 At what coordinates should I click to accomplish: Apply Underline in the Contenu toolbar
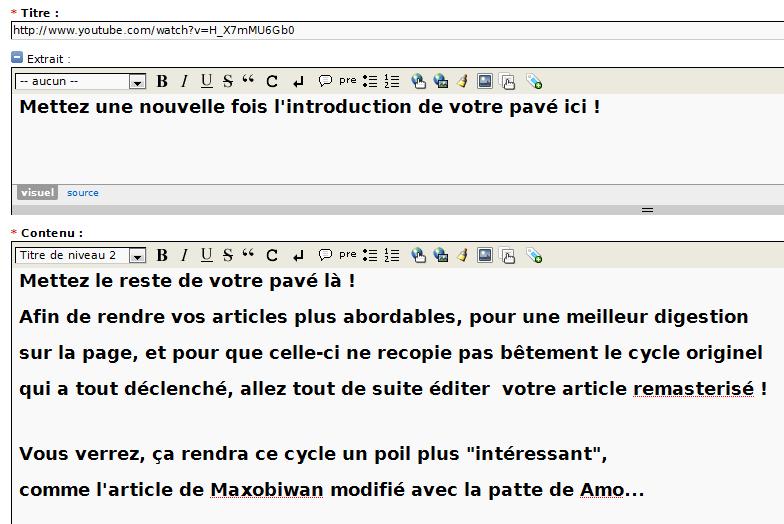(x=206, y=255)
